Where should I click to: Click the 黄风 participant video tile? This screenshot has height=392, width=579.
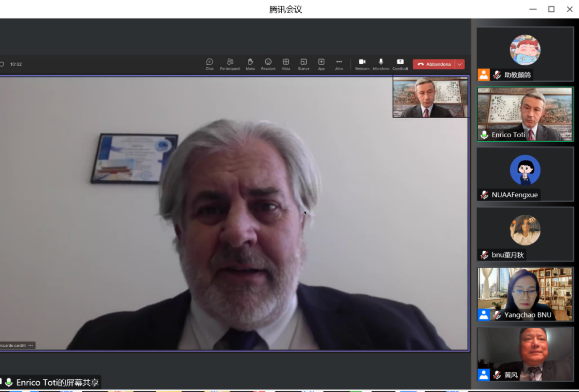pyautogui.click(x=525, y=354)
